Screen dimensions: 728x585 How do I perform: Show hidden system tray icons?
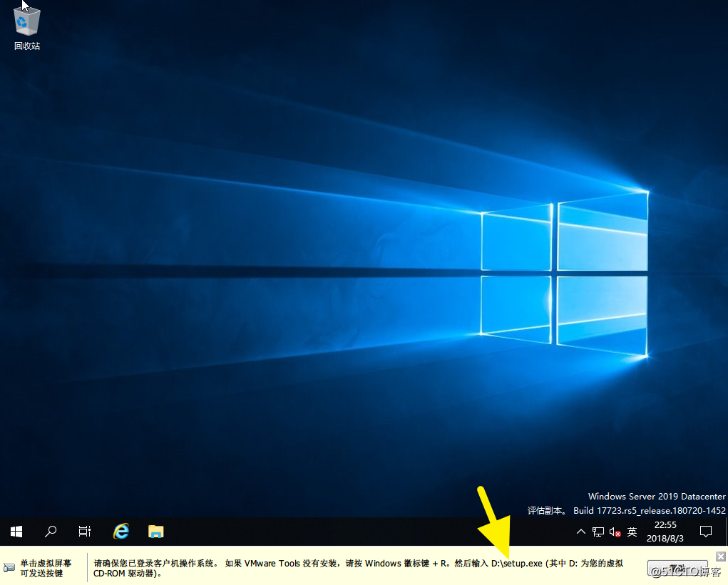point(580,532)
